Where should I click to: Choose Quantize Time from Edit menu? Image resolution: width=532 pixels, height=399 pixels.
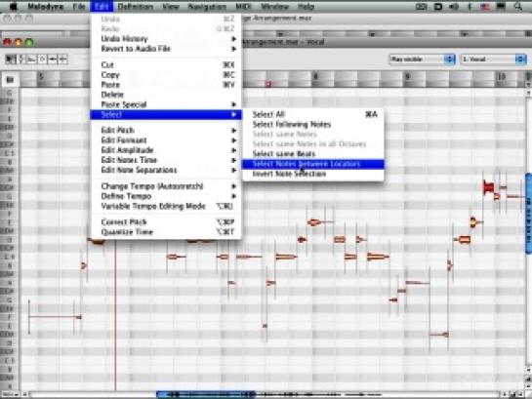click(x=166, y=232)
